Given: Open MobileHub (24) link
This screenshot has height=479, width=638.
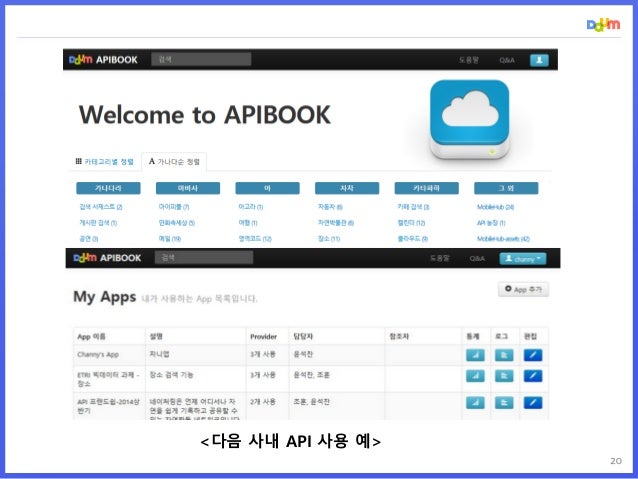Looking at the screenshot, I should (x=496, y=207).
